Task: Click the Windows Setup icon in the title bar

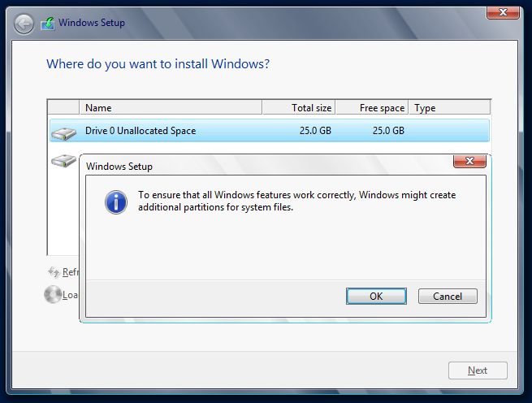Action: pos(49,24)
